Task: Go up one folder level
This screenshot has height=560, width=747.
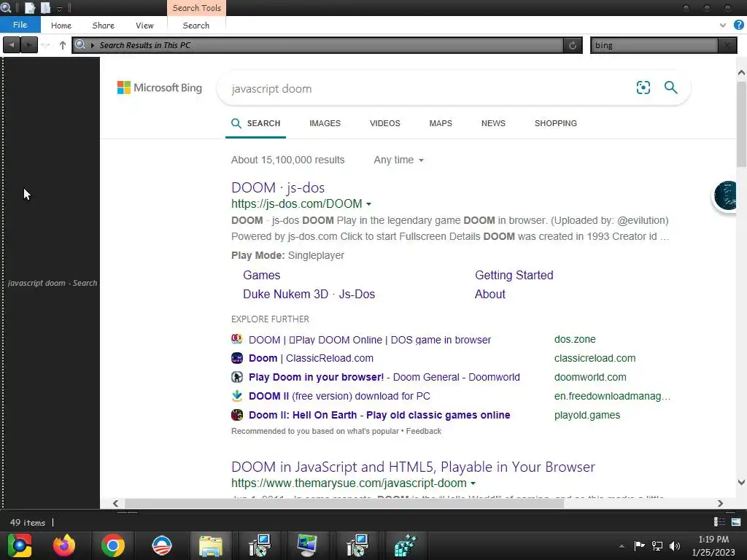Action: [63, 45]
